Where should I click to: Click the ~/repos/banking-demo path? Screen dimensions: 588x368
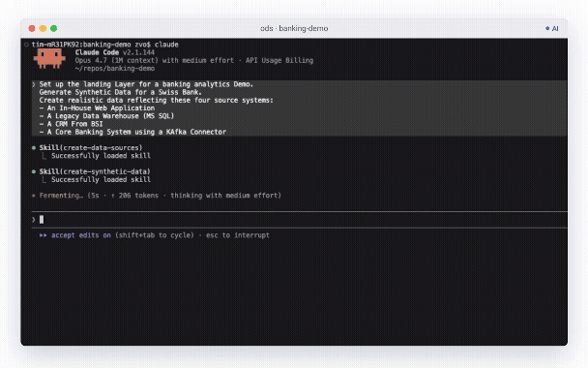(x=115, y=69)
